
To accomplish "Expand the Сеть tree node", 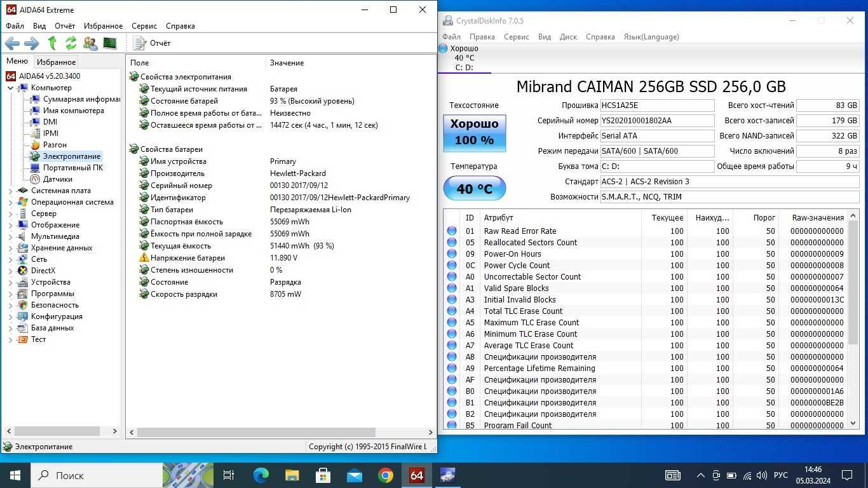I will click(11, 259).
